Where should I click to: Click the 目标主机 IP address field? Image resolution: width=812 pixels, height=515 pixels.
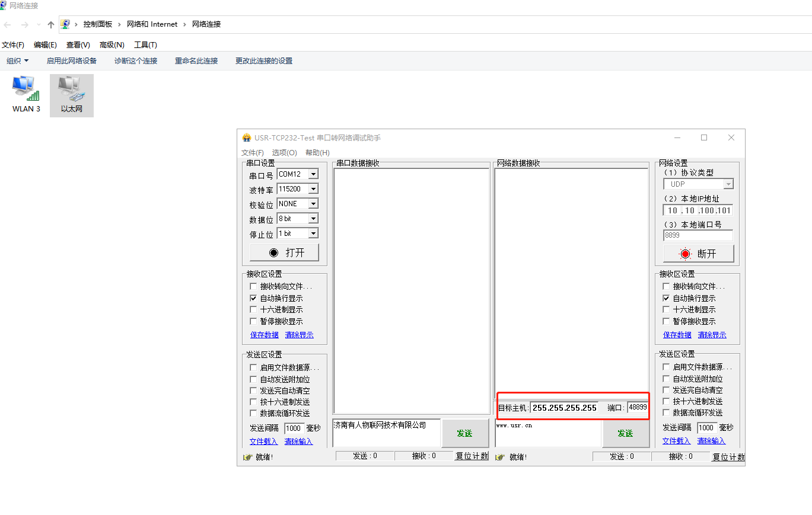coord(564,408)
